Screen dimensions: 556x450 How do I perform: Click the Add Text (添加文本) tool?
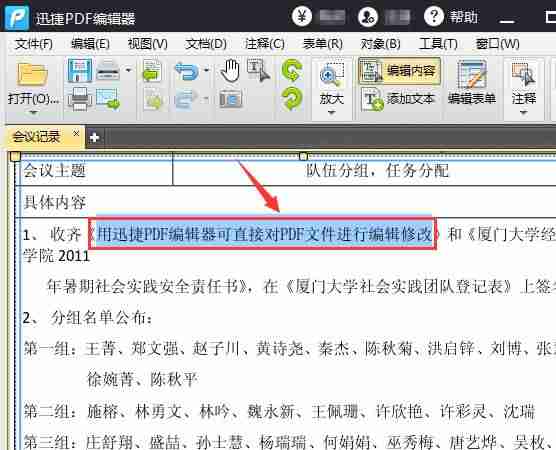[x=399, y=99]
